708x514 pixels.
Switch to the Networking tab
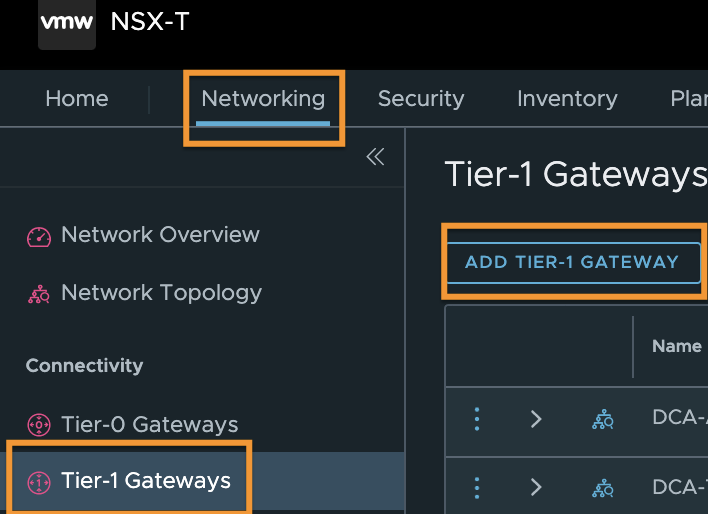click(263, 98)
